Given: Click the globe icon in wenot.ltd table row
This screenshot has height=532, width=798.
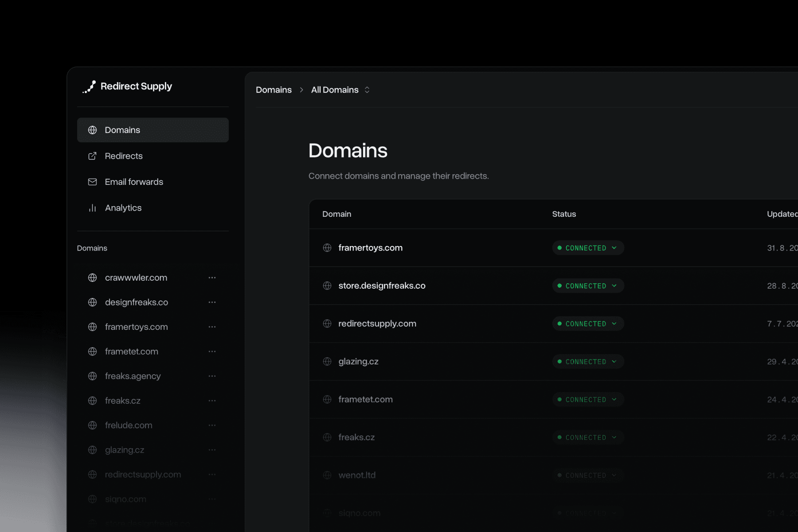Looking at the screenshot, I should coord(327,475).
